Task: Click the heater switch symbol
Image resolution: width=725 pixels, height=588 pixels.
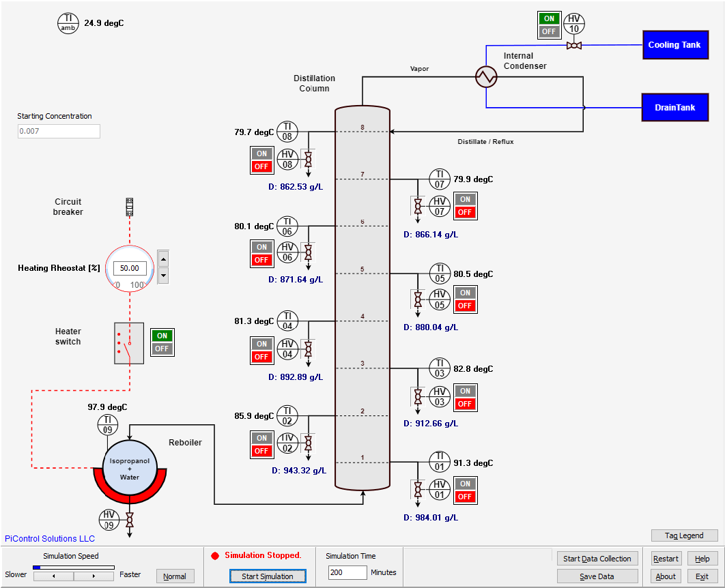Action: [128, 343]
